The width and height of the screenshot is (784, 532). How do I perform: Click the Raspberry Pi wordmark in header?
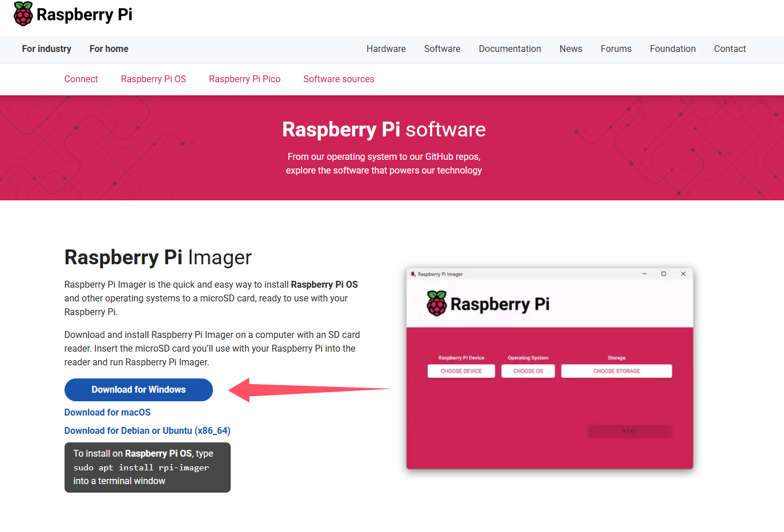(85, 14)
